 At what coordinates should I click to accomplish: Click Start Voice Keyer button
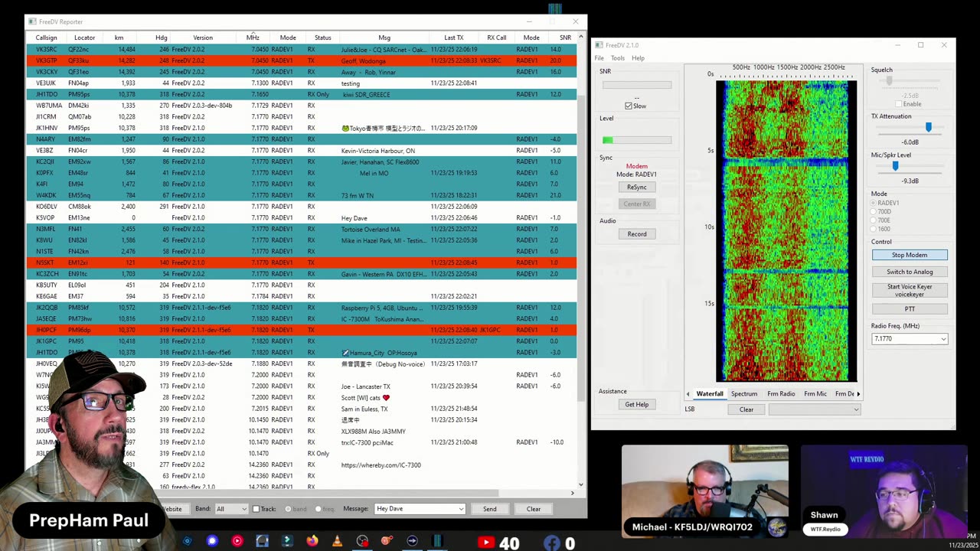[910, 290]
